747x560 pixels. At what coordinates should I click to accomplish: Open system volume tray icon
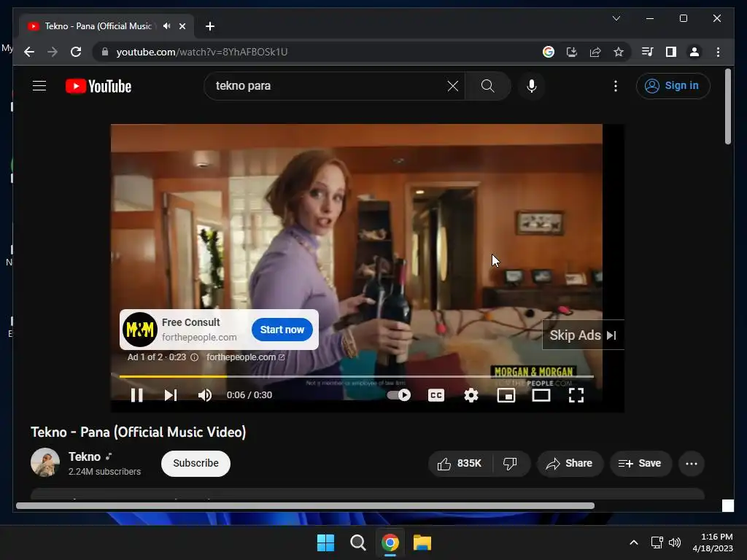[x=675, y=542]
